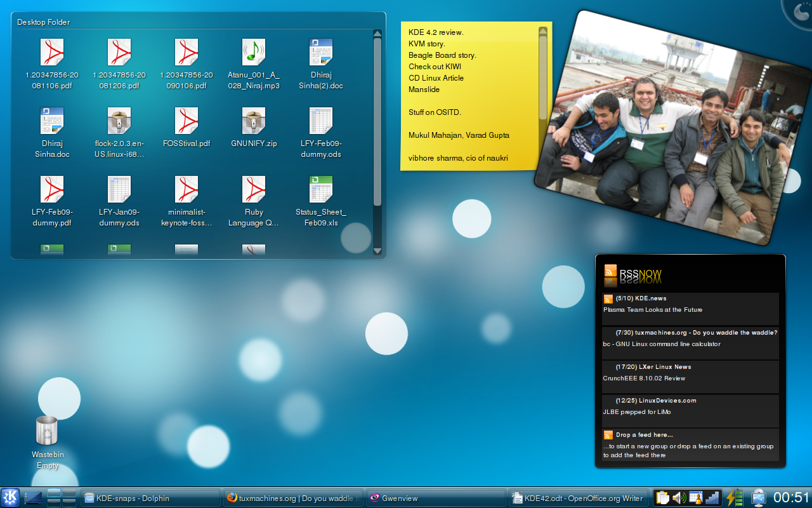Switch to KDE-snaps Dolphin window
This screenshot has width=812, height=508.
point(150,498)
